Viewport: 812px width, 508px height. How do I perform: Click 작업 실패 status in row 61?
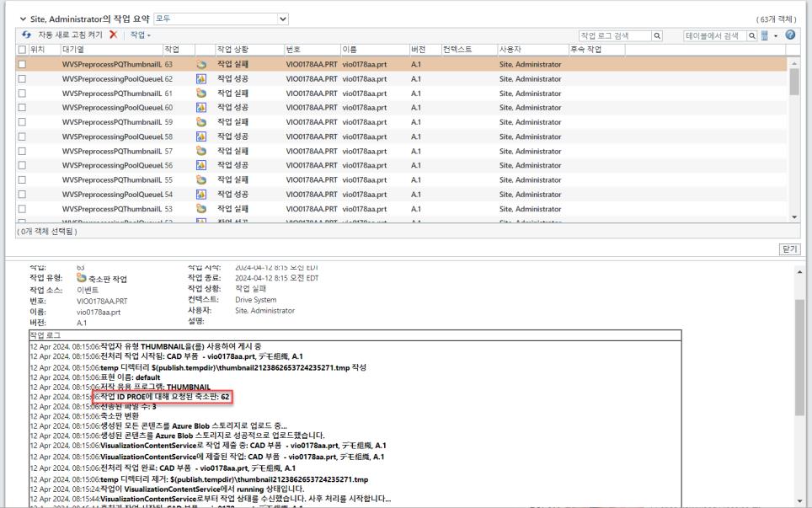(x=232, y=94)
